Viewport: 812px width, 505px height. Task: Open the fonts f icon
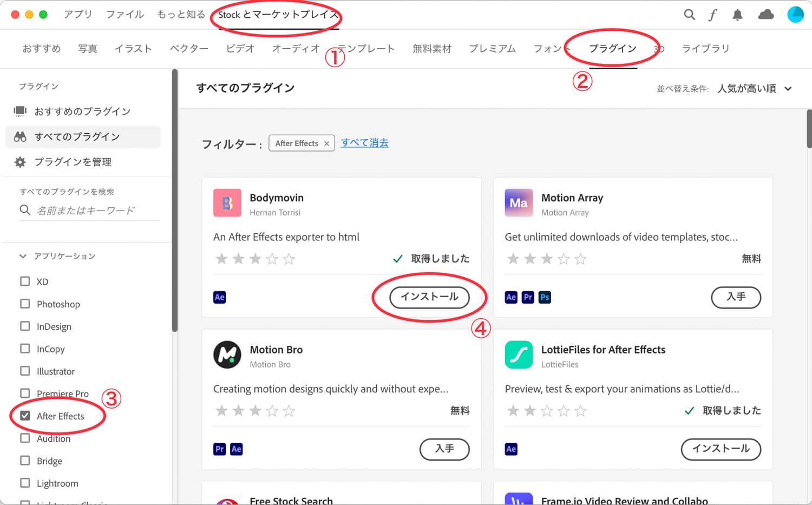[712, 15]
